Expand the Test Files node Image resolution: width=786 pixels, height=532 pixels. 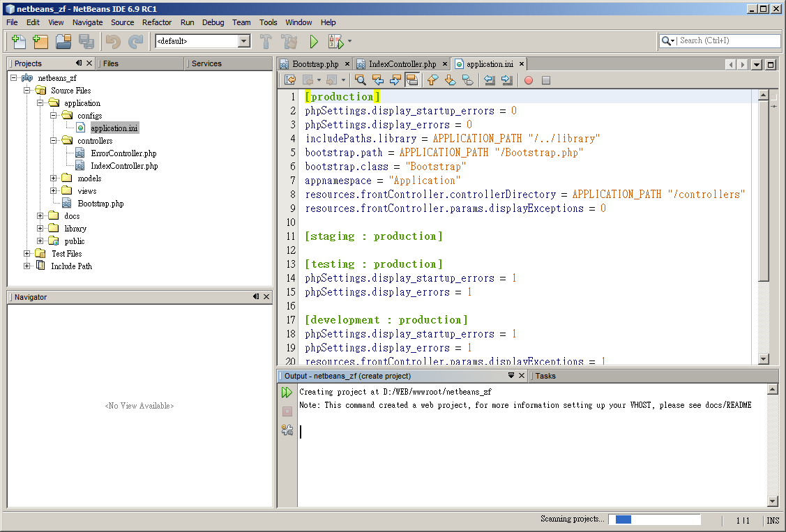coord(27,254)
